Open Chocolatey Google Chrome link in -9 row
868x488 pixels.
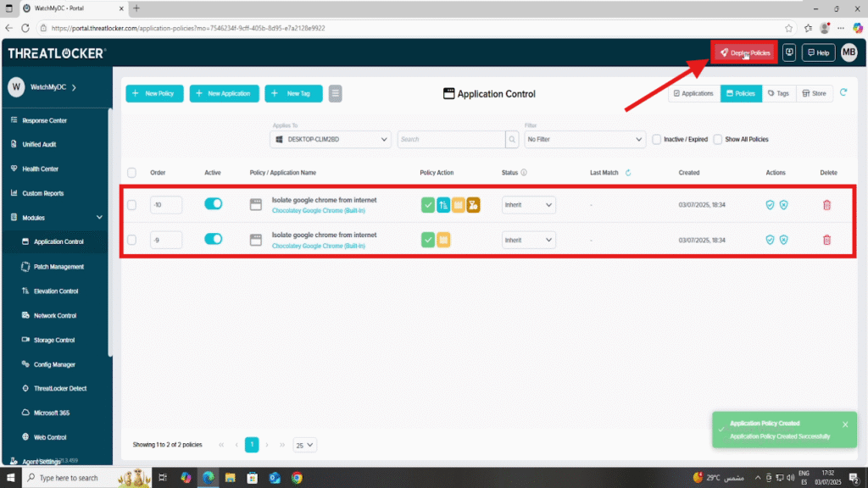click(x=319, y=247)
